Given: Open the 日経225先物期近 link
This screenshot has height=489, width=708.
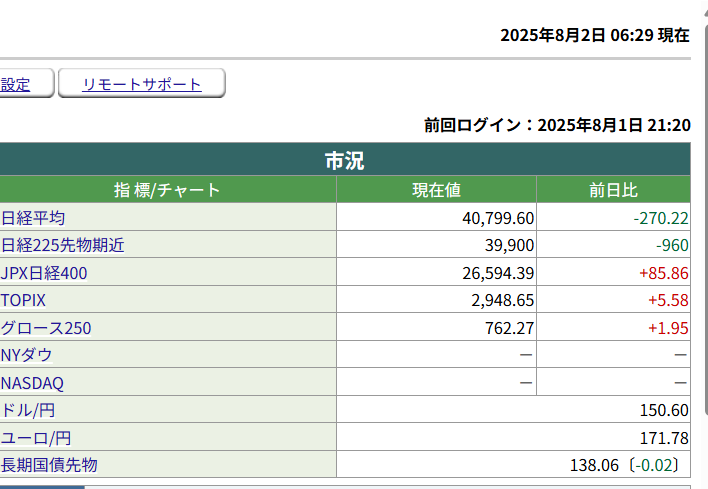Looking at the screenshot, I should click(x=63, y=245).
